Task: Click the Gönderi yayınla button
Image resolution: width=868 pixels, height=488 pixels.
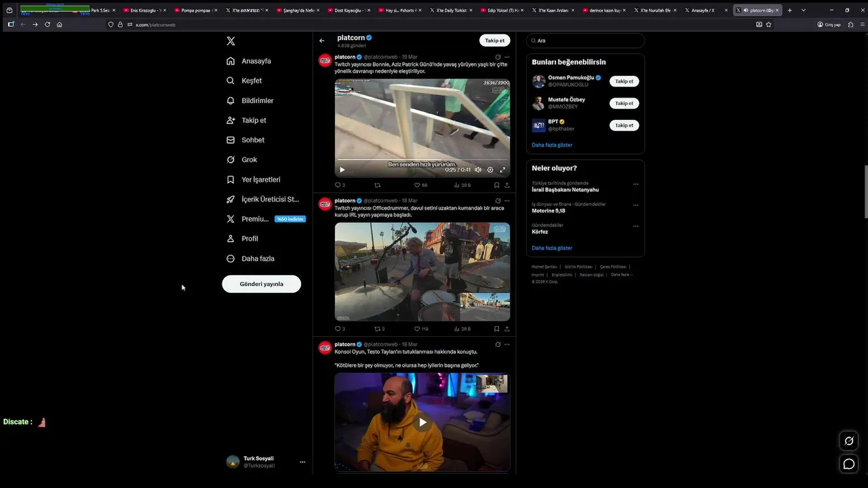Action: tap(261, 284)
